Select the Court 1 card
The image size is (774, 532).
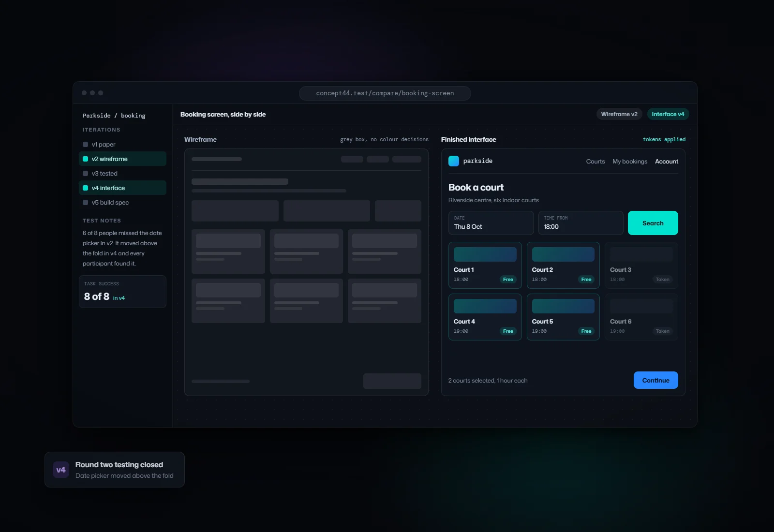coord(485,265)
